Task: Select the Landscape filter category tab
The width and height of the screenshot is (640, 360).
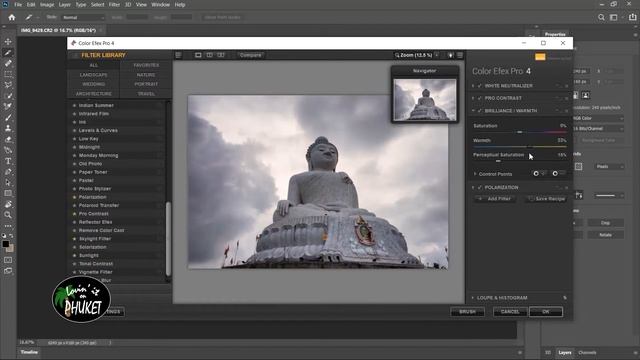Action: pyautogui.click(x=93, y=75)
